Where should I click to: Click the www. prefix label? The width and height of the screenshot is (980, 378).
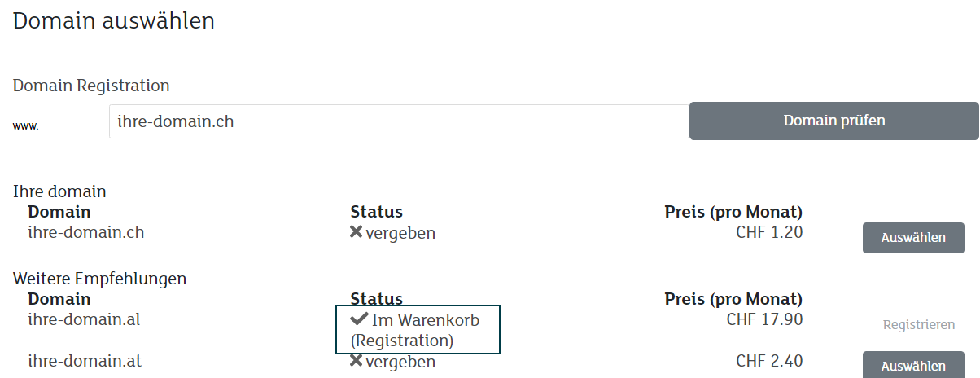26,126
